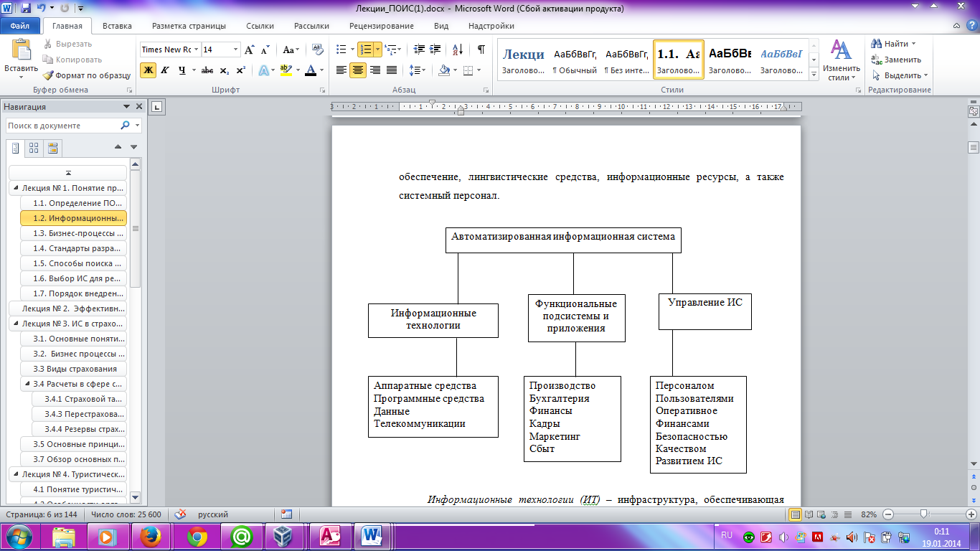This screenshot has width=980, height=551.
Task: Sort text alphabetically
Action: point(457,50)
